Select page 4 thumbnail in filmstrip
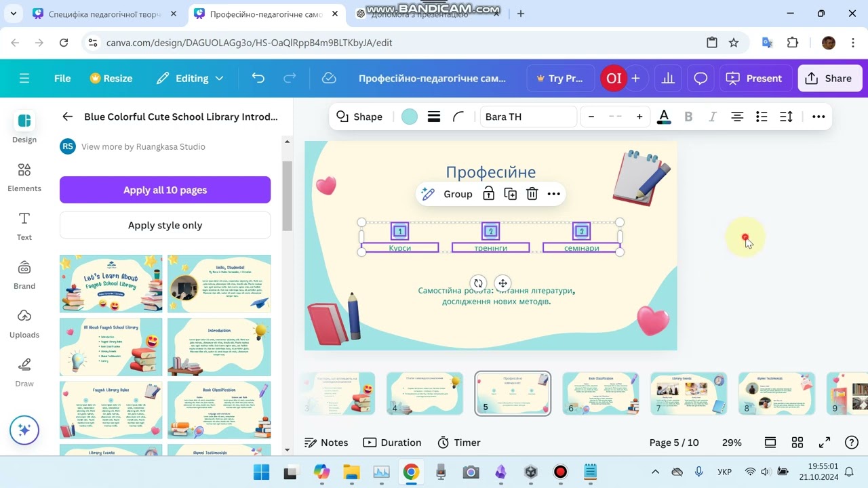The height and width of the screenshot is (488, 868). [425, 394]
